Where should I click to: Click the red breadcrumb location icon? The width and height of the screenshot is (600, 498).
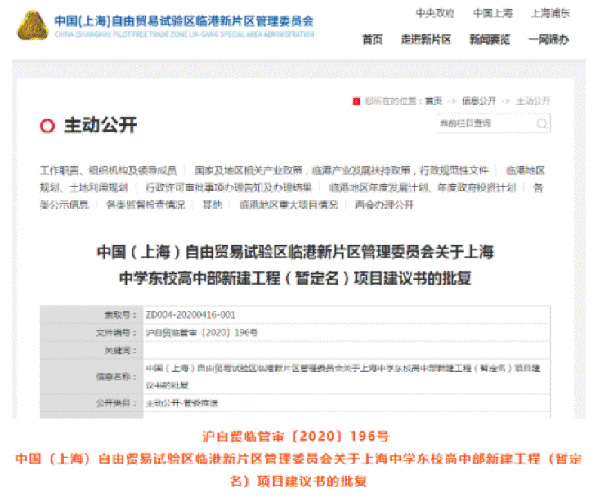[356, 101]
